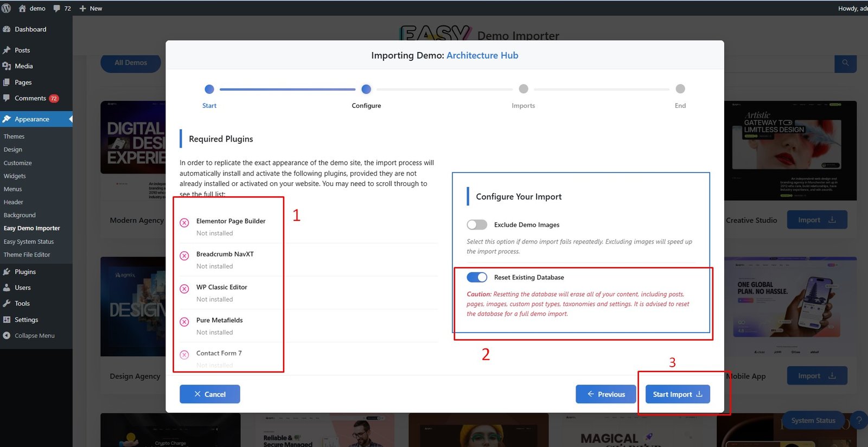Click the Howdy account link
Viewport: 868px width, 447px height.
point(853,8)
